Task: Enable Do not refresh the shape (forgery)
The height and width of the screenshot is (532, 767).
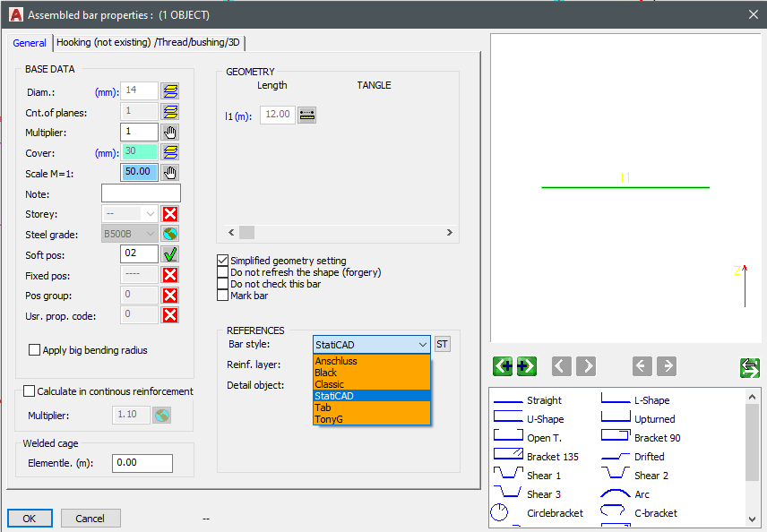Action: tap(222, 272)
